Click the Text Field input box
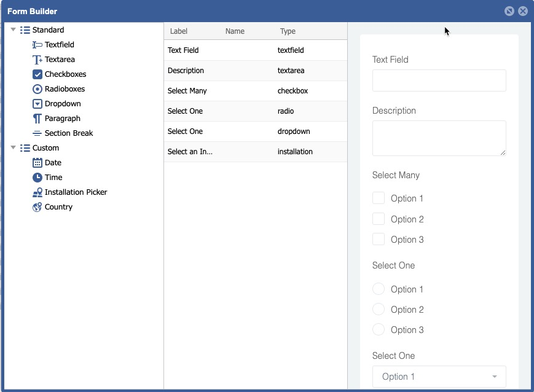Viewport: 534px width, 392px height. [439, 80]
